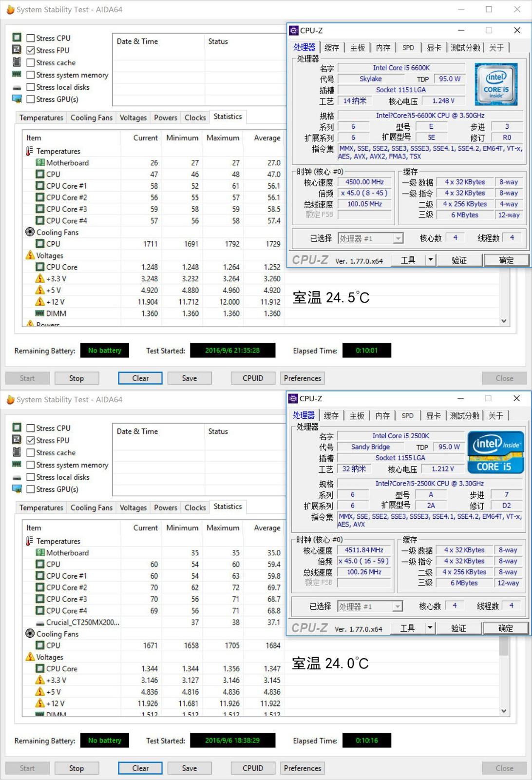Screen dimensions: 532x780
Task: Click the Temperatures thermometer icon in the upper AIDA64 list
Action: tap(30, 151)
